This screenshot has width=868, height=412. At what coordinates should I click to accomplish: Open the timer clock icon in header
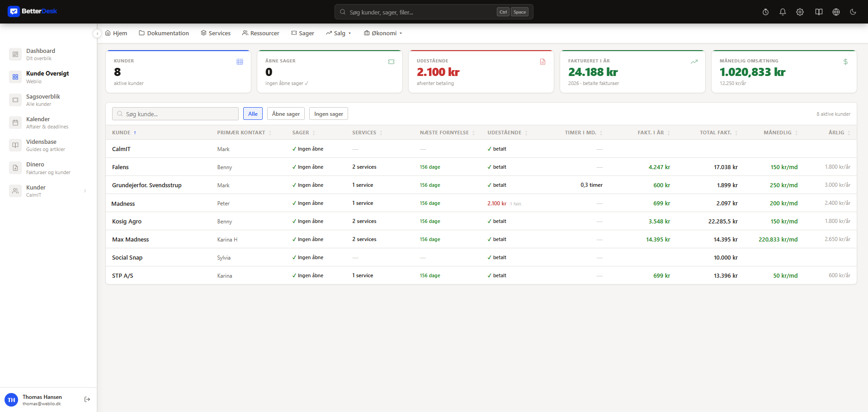point(765,12)
